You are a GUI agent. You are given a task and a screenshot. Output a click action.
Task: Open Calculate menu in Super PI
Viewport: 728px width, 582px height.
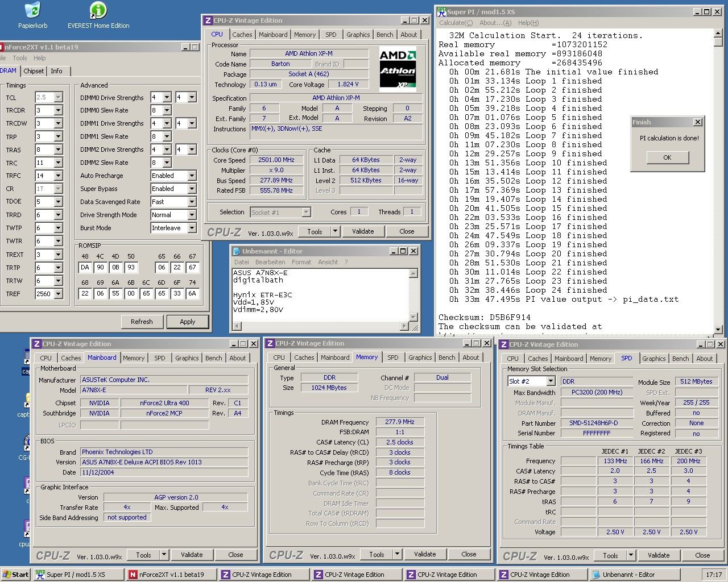coord(456,23)
